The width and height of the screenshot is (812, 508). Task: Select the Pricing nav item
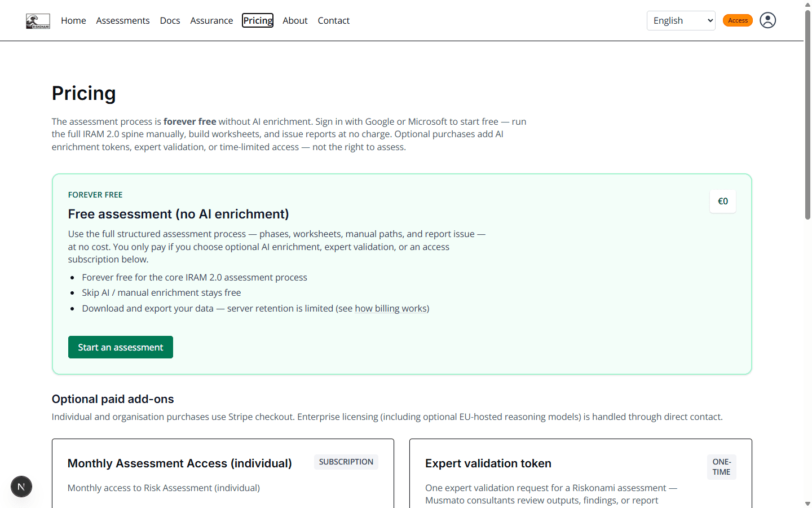258,20
